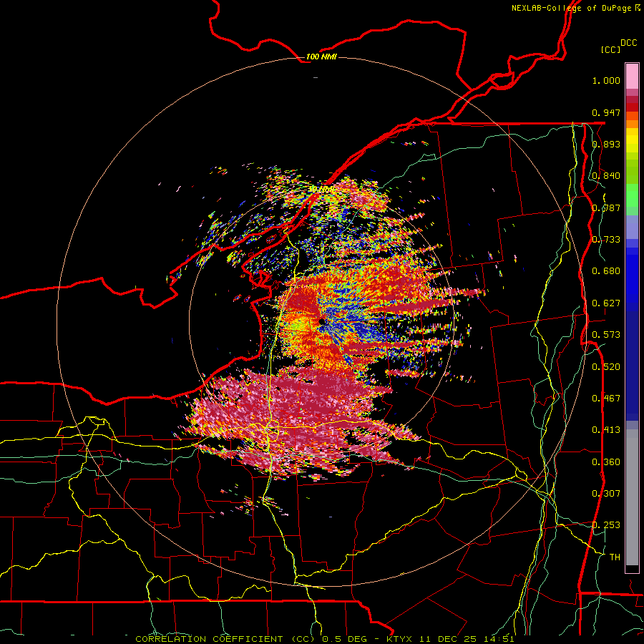
Task: Click the KTYX station identifier
Action: 401,639
